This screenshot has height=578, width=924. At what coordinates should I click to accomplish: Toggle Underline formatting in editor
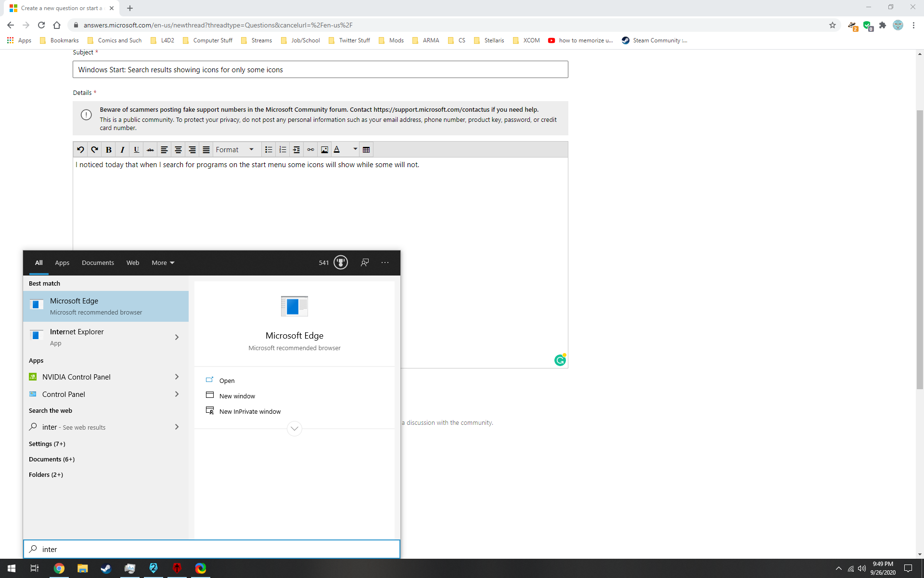[136, 150]
